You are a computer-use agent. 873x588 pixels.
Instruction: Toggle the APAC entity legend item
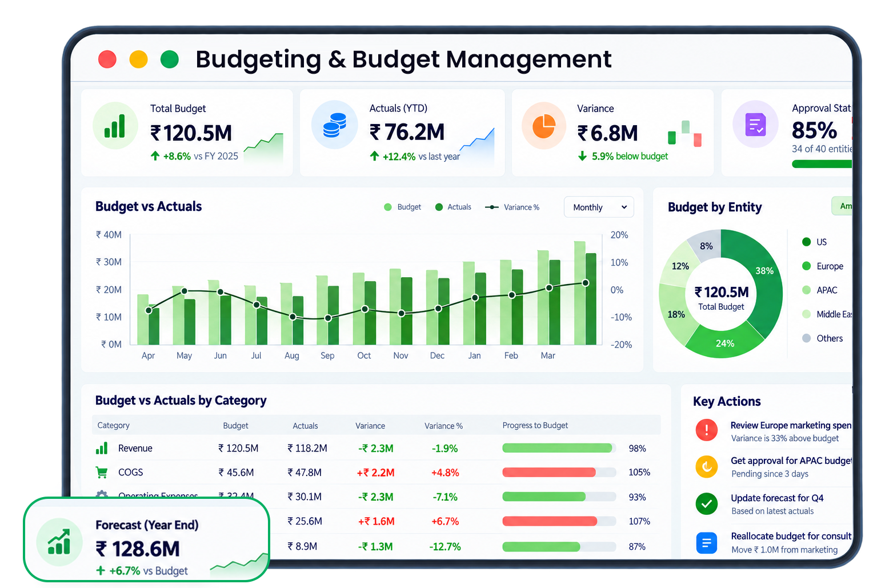[820, 290]
